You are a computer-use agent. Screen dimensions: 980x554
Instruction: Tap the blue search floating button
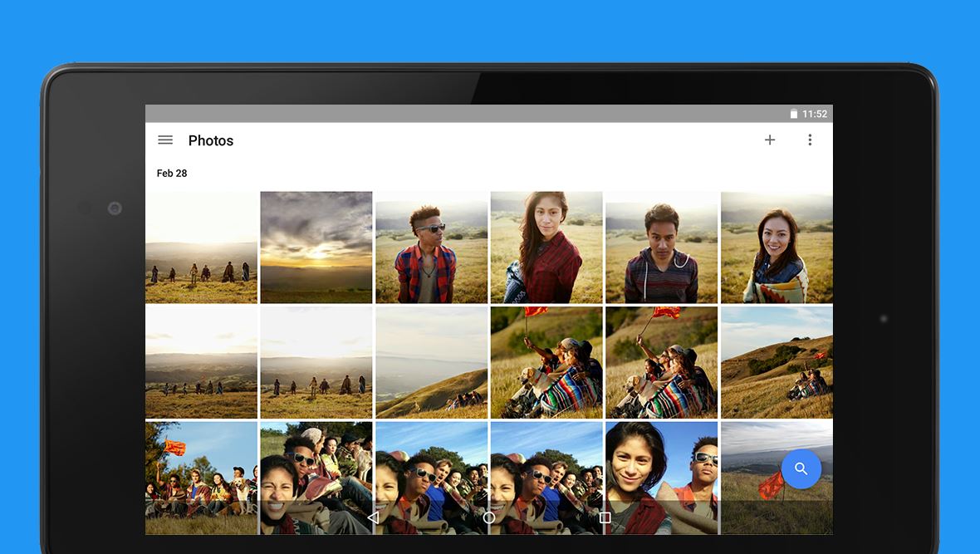click(x=801, y=468)
